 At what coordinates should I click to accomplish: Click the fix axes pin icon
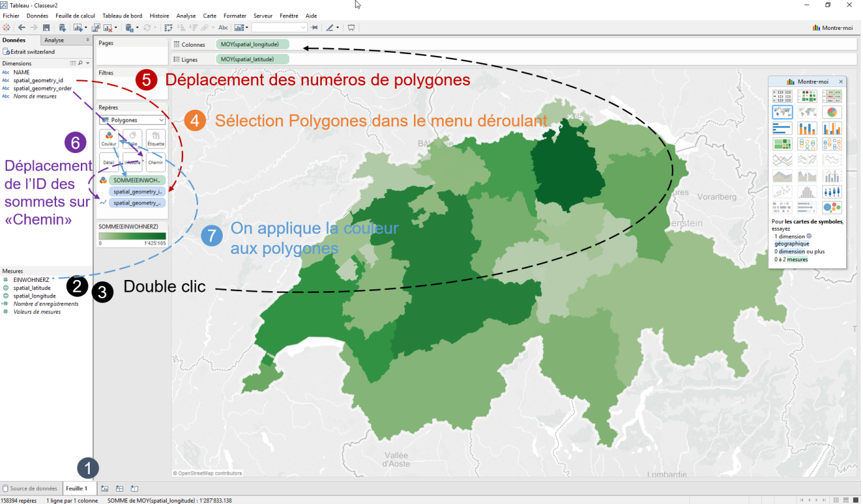(x=314, y=27)
